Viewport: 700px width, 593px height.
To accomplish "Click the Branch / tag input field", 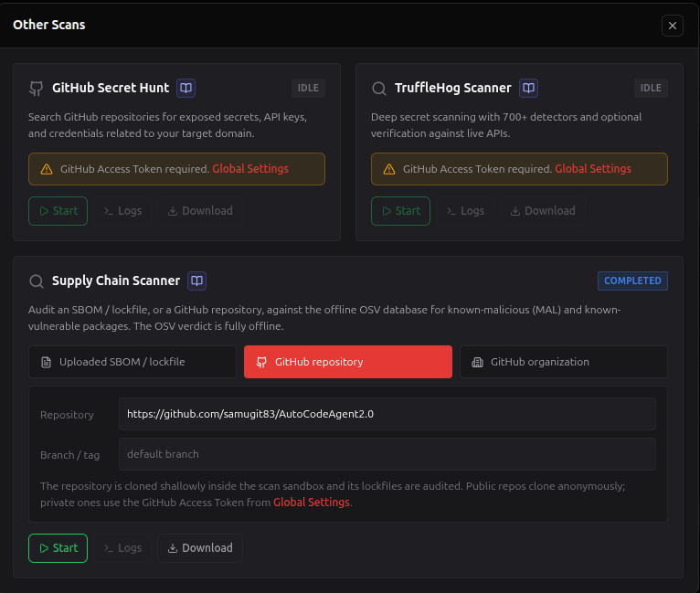I will [x=387, y=454].
